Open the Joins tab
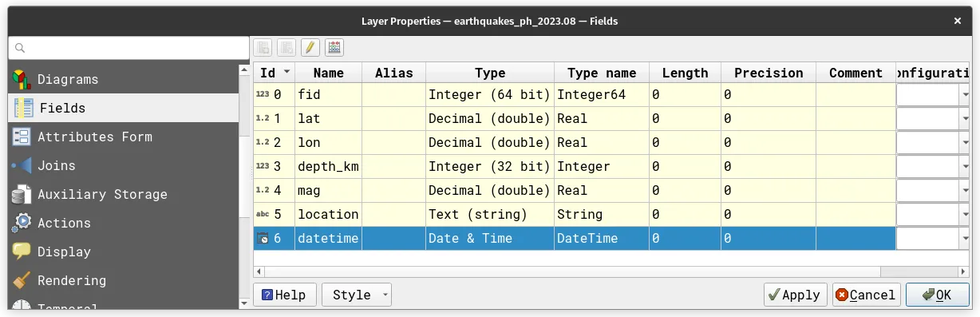980x317 pixels. [123, 165]
